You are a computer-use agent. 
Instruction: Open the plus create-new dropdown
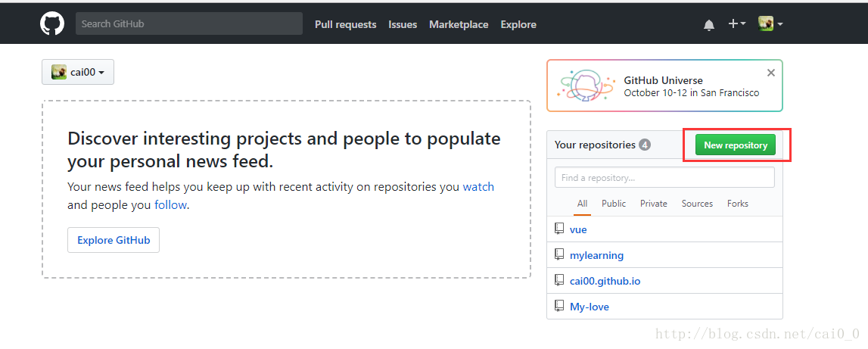[x=736, y=23]
